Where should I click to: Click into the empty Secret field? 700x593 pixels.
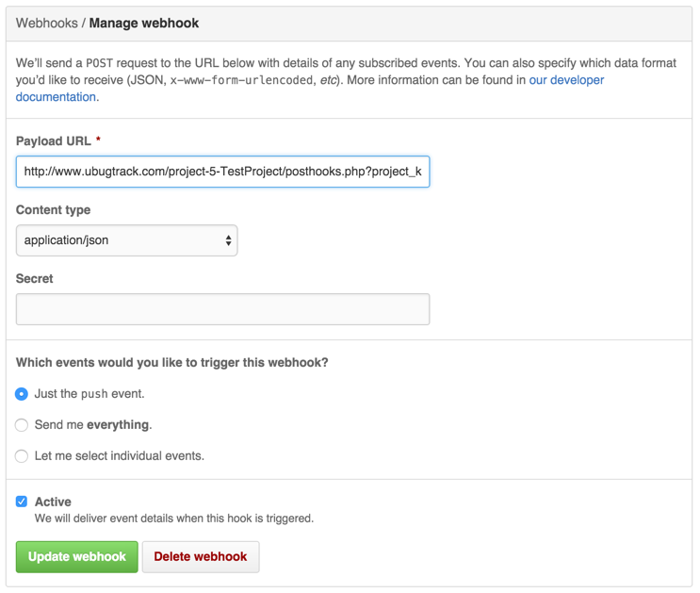click(222, 309)
